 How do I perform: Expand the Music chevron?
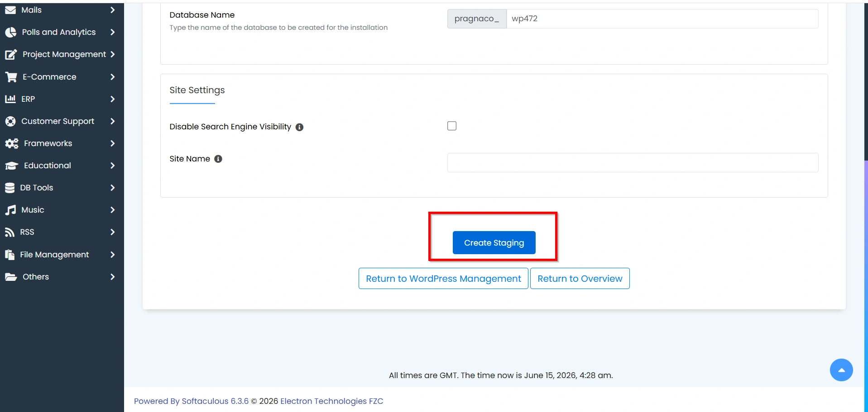(113, 210)
